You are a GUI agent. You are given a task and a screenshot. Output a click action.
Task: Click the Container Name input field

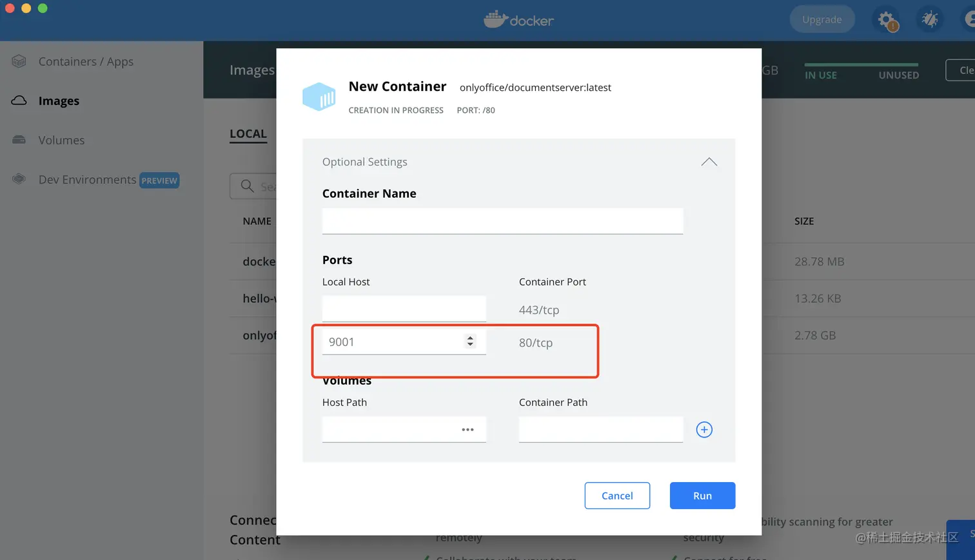[502, 221]
